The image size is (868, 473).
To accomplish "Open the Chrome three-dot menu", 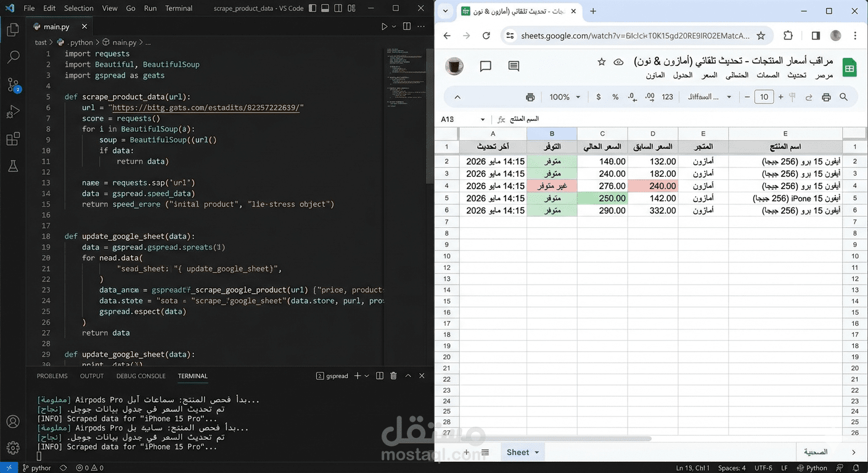I will pyautogui.click(x=856, y=36).
